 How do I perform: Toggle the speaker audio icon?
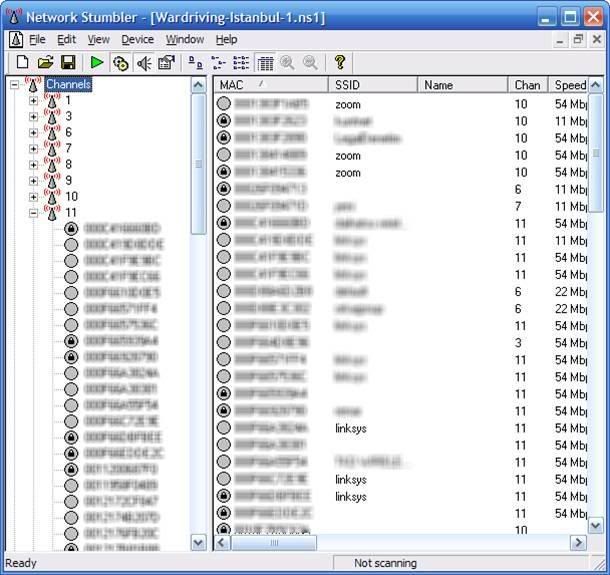[x=144, y=63]
